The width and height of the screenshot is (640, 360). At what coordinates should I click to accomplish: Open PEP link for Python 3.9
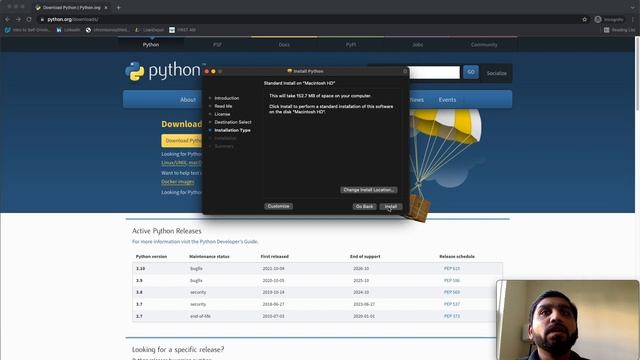click(451, 280)
